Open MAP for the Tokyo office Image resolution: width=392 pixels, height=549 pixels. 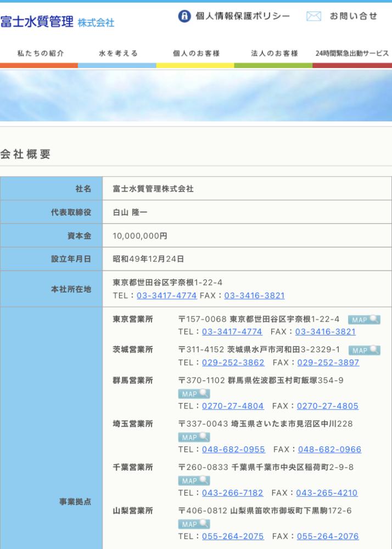coord(363,320)
